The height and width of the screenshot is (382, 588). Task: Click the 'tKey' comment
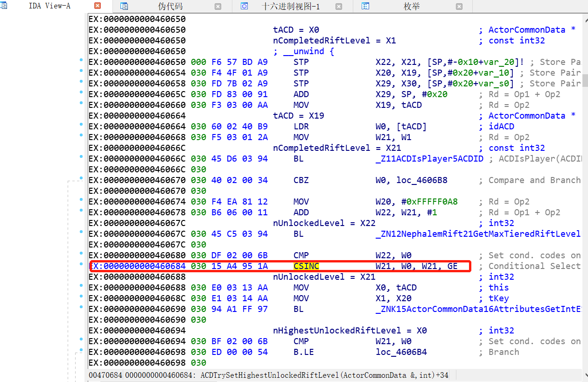[x=499, y=298]
